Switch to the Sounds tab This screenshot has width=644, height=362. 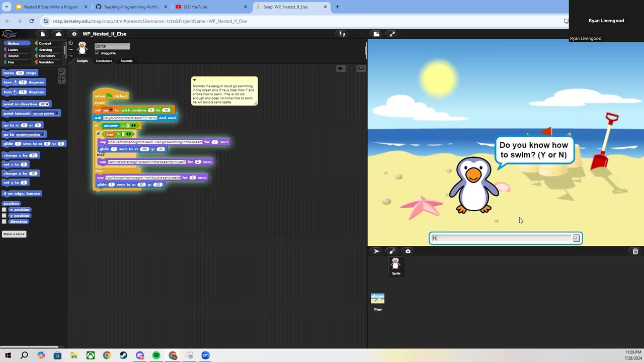126,61
